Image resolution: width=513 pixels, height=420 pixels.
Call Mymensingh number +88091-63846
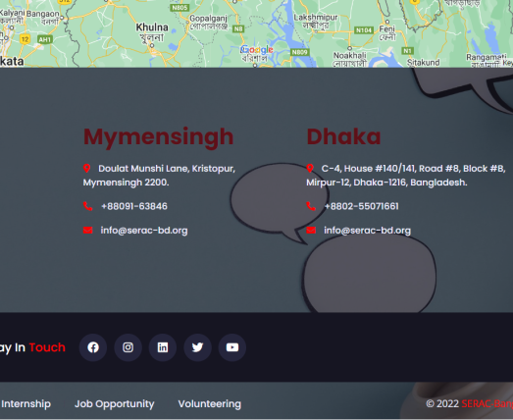134,206
